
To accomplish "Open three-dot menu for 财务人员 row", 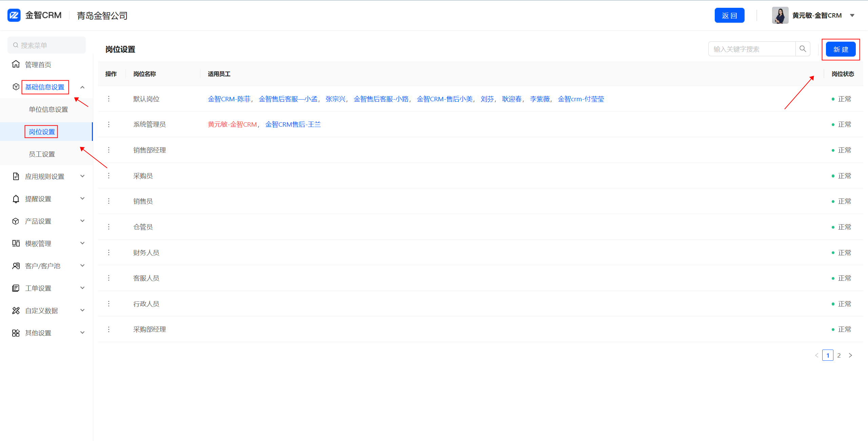I will click(108, 252).
